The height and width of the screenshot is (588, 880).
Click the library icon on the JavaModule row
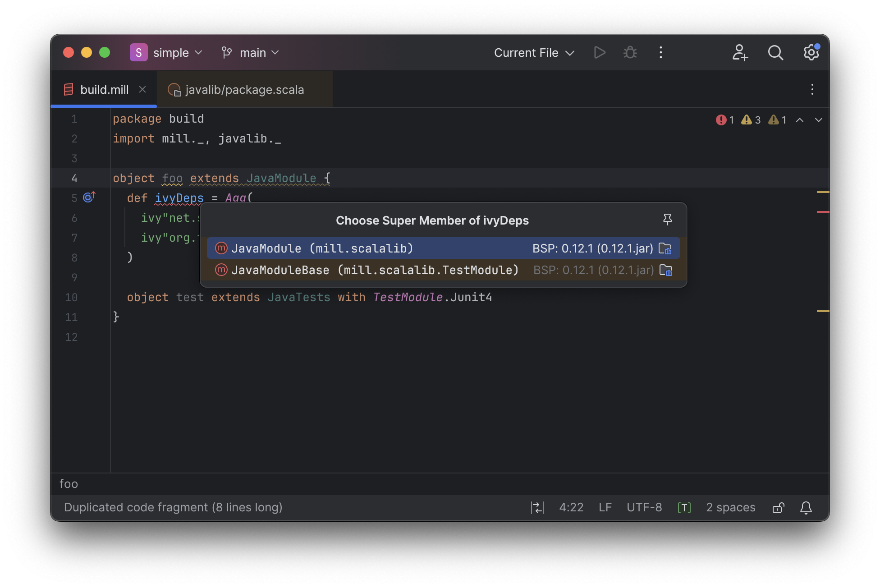[665, 248]
